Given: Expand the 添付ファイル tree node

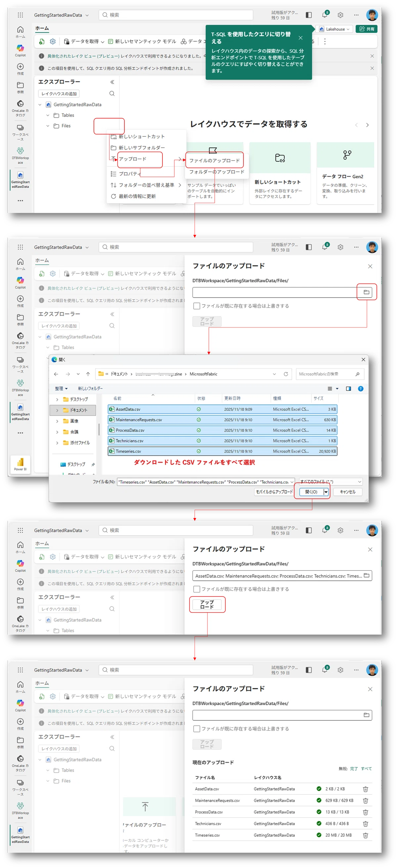Looking at the screenshot, I should pos(57,442).
